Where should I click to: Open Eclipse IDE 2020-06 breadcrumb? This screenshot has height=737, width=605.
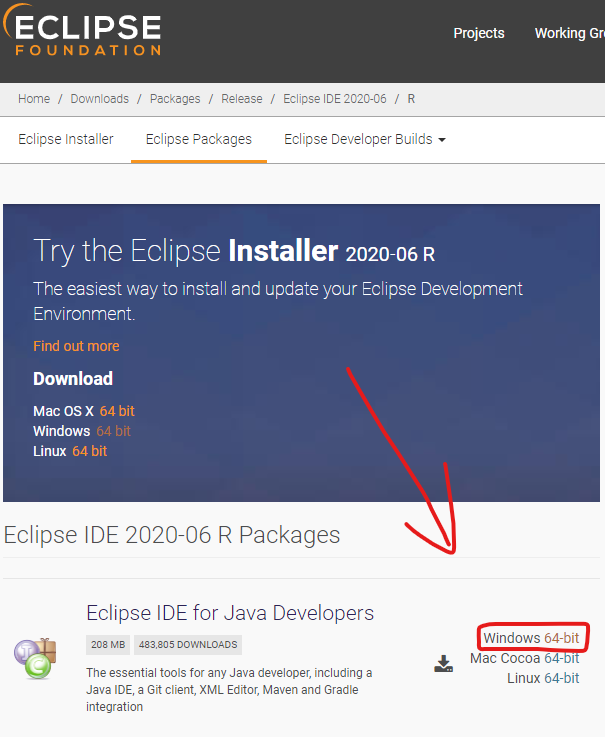tap(335, 99)
